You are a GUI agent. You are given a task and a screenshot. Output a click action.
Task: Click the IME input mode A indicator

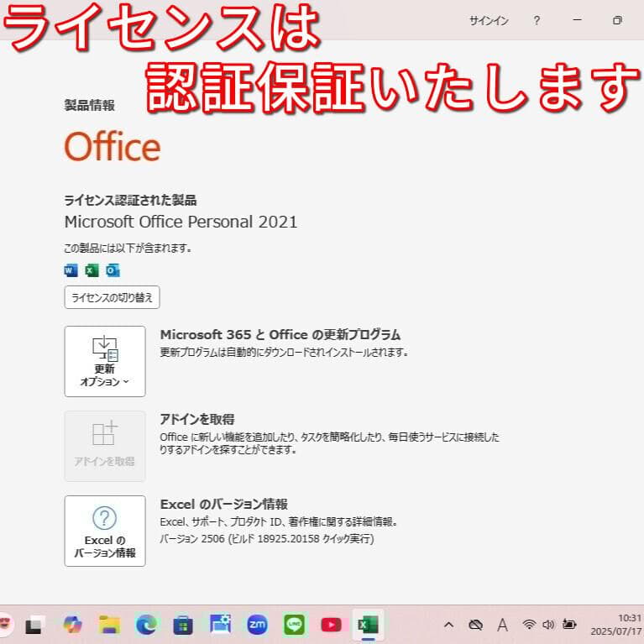[502, 625]
